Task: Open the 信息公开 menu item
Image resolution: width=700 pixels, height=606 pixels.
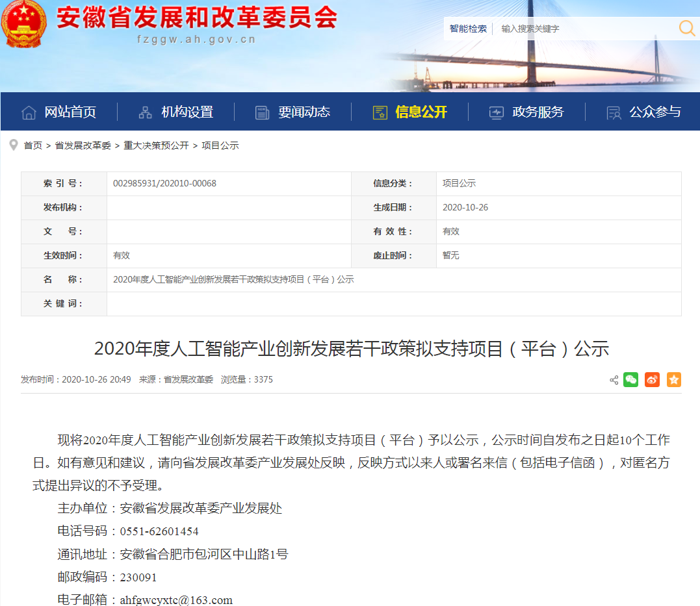Action: (x=421, y=112)
